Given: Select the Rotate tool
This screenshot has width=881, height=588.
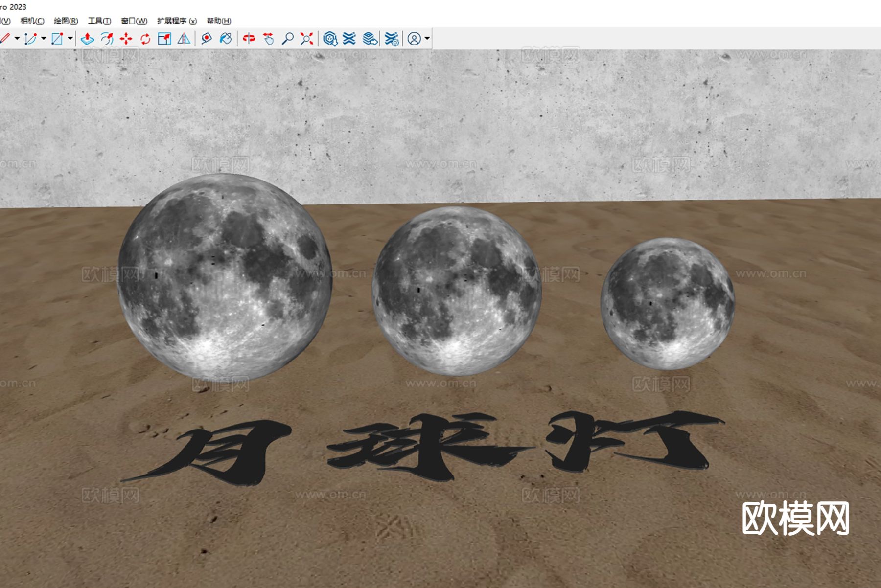Looking at the screenshot, I should pos(144,37).
